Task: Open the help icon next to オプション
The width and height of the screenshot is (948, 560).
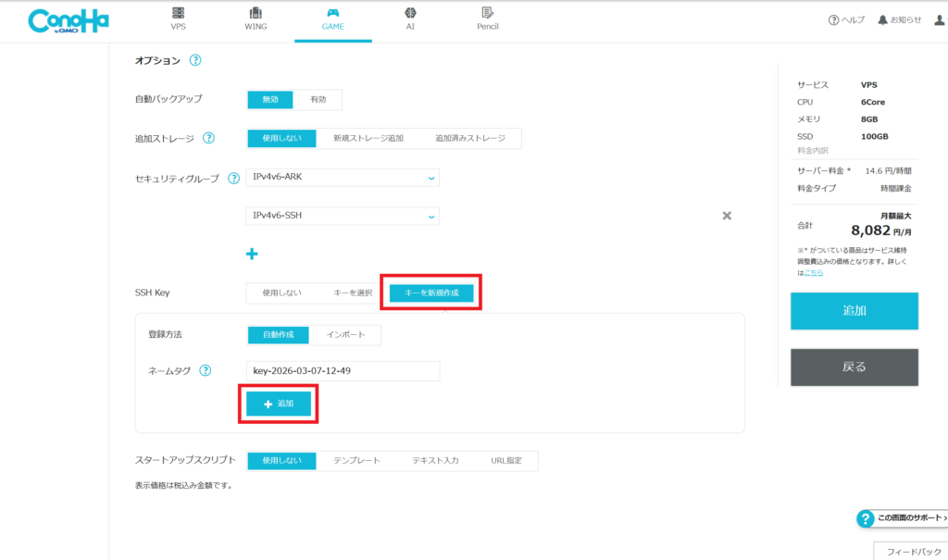Action: pyautogui.click(x=195, y=60)
